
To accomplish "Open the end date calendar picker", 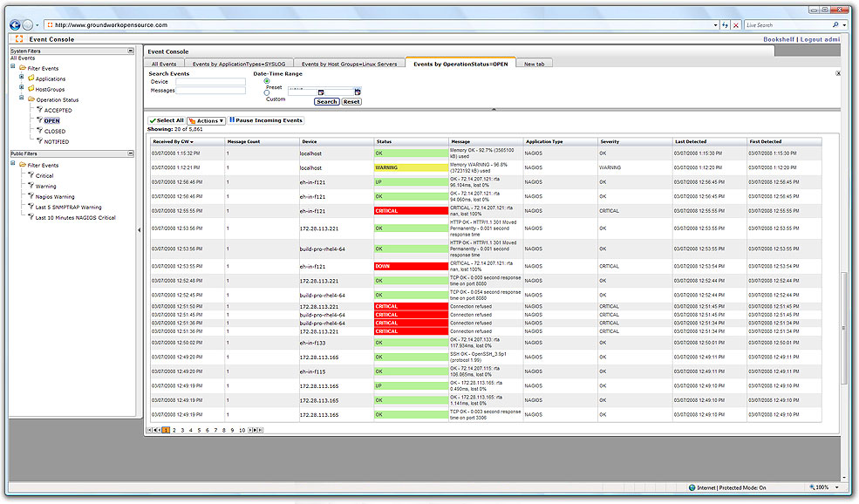I will tap(357, 92).
